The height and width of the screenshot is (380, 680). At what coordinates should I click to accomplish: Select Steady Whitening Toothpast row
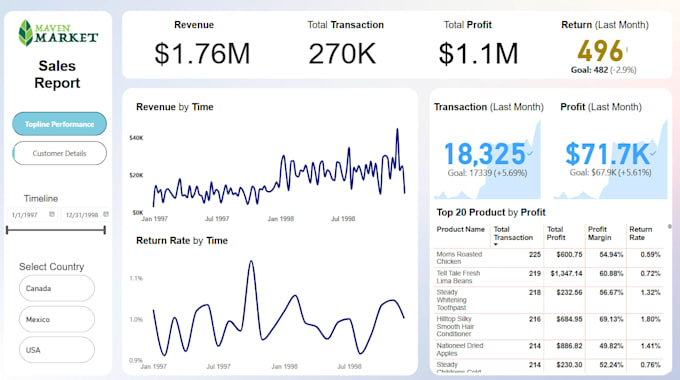pos(549,300)
